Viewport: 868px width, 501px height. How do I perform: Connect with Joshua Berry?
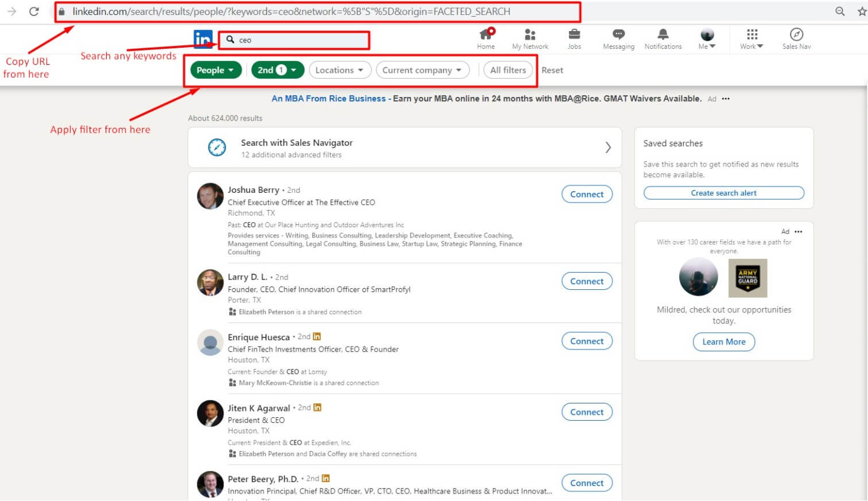click(587, 194)
